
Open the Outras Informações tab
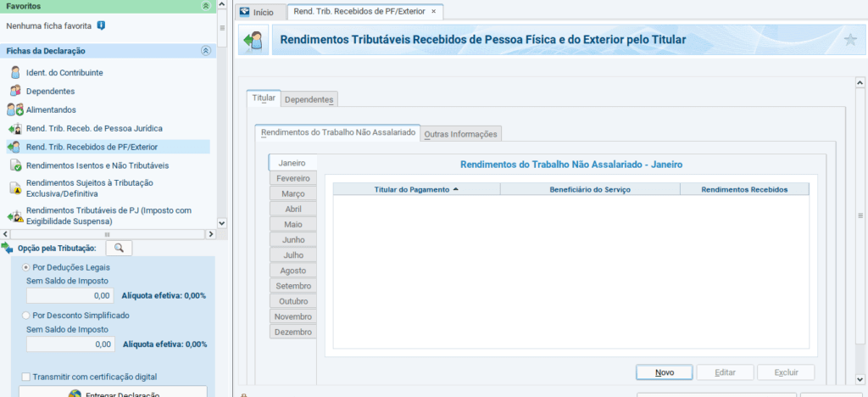pyautogui.click(x=462, y=133)
